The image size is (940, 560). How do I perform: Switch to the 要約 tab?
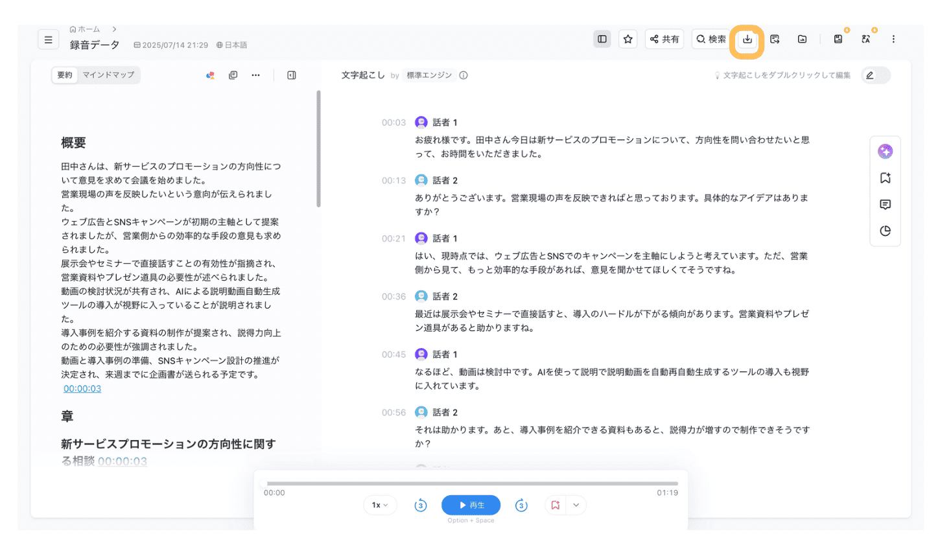[65, 75]
